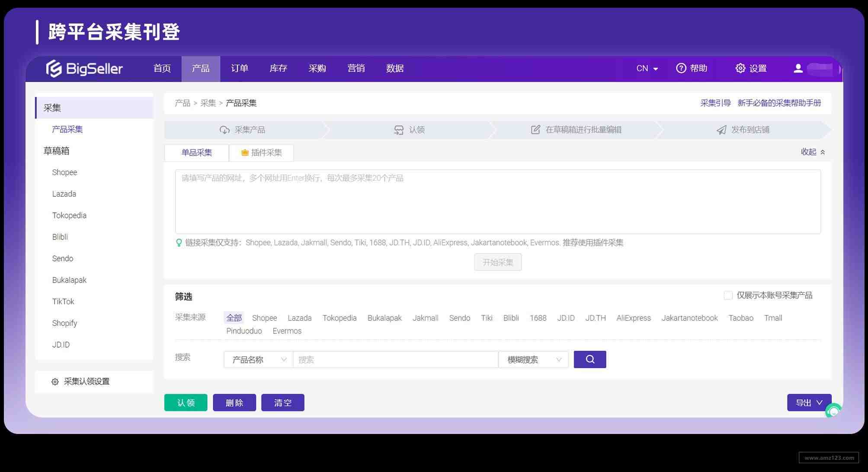Switch to 插件采集 tab
The width and height of the screenshot is (868, 472).
pos(262,153)
